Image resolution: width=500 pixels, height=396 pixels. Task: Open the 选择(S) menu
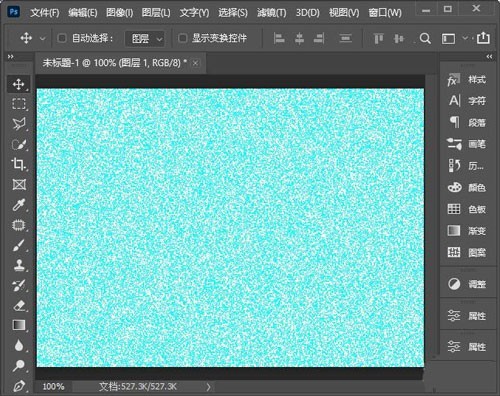pos(233,13)
